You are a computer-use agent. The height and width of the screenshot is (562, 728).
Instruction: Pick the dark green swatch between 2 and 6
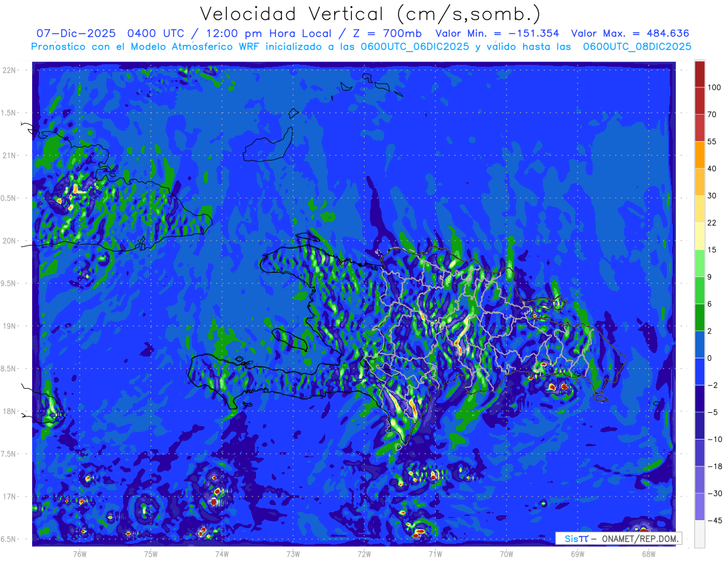(699, 318)
